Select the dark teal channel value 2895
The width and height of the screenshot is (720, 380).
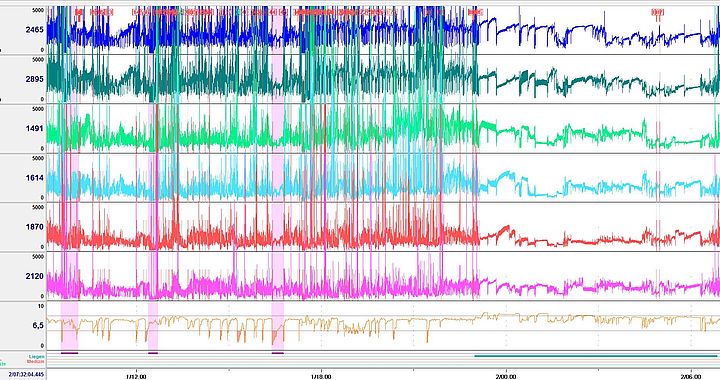(34, 79)
